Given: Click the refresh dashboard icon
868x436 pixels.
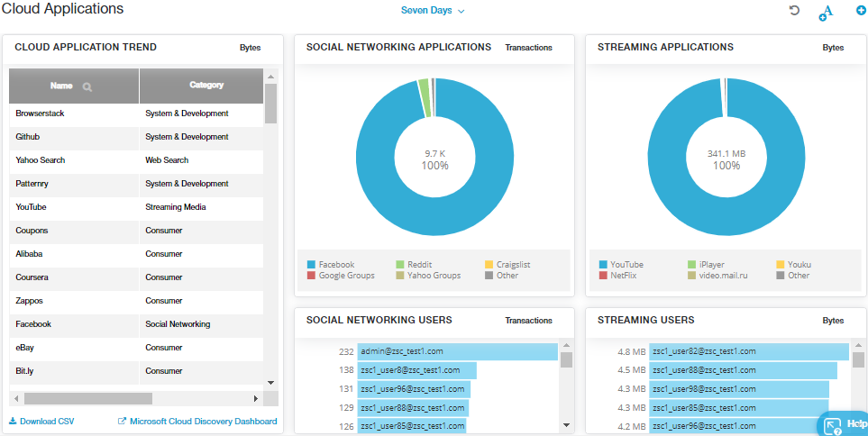Looking at the screenshot, I should (x=794, y=11).
